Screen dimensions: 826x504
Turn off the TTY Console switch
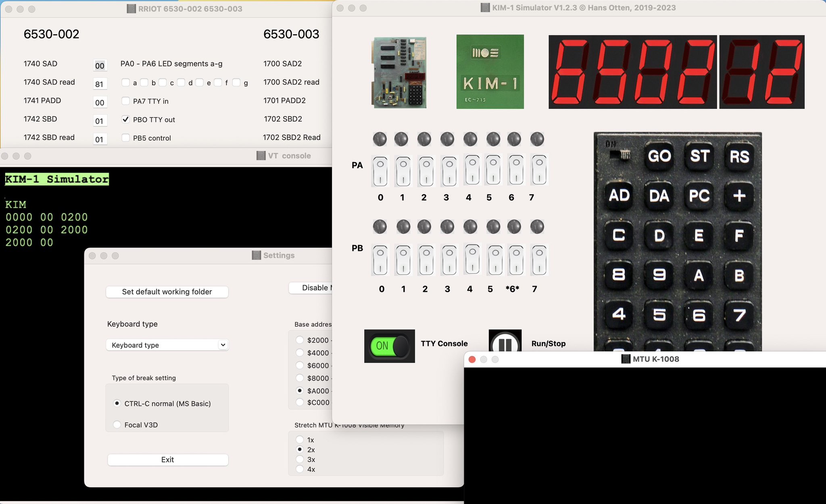389,346
